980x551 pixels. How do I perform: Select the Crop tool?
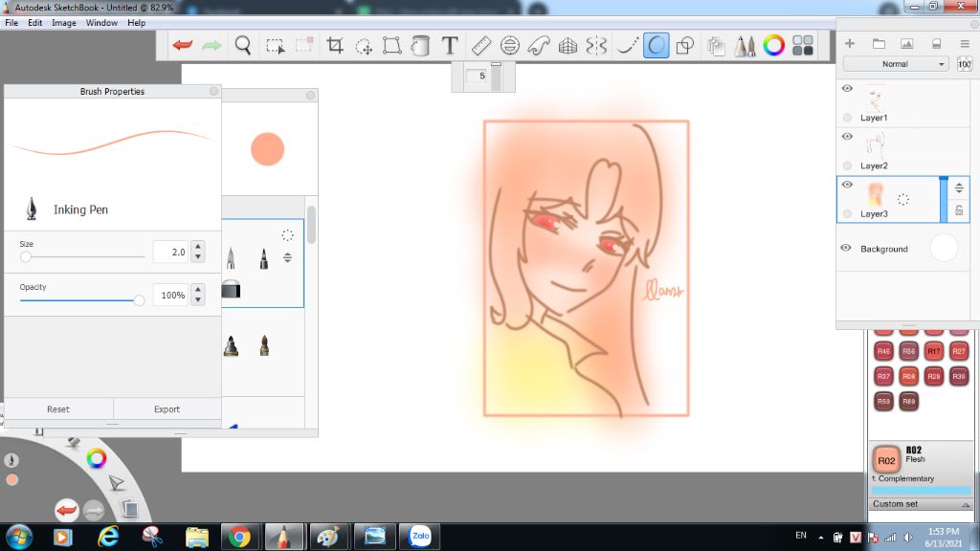335,45
